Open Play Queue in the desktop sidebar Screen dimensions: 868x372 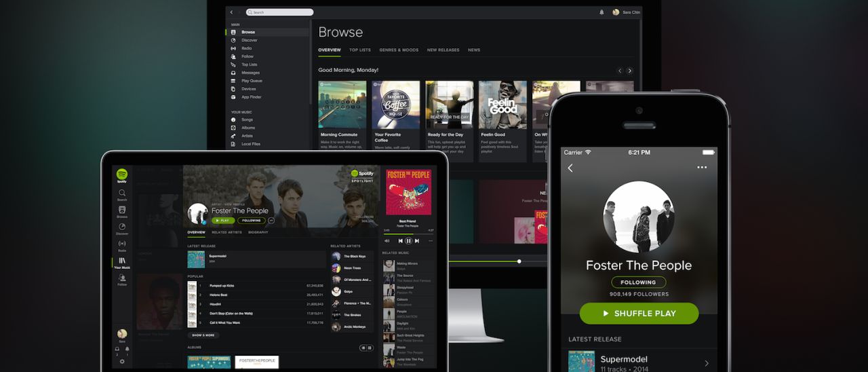[x=247, y=81]
